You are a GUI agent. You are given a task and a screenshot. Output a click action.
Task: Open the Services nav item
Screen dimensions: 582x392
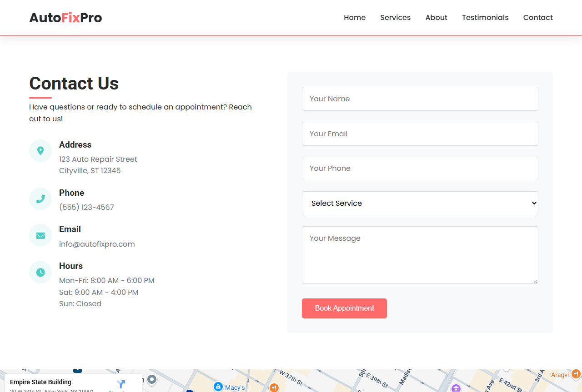[395, 18]
